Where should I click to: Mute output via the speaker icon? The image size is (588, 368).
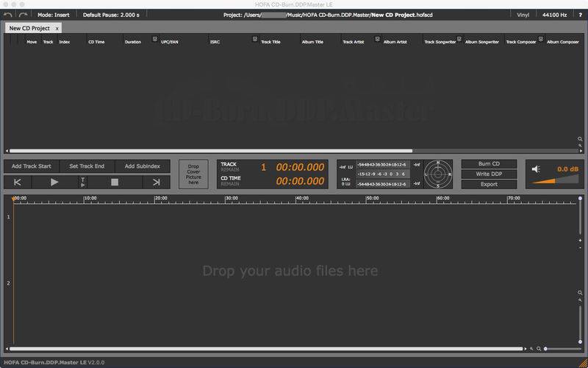[x=536, y=169]
